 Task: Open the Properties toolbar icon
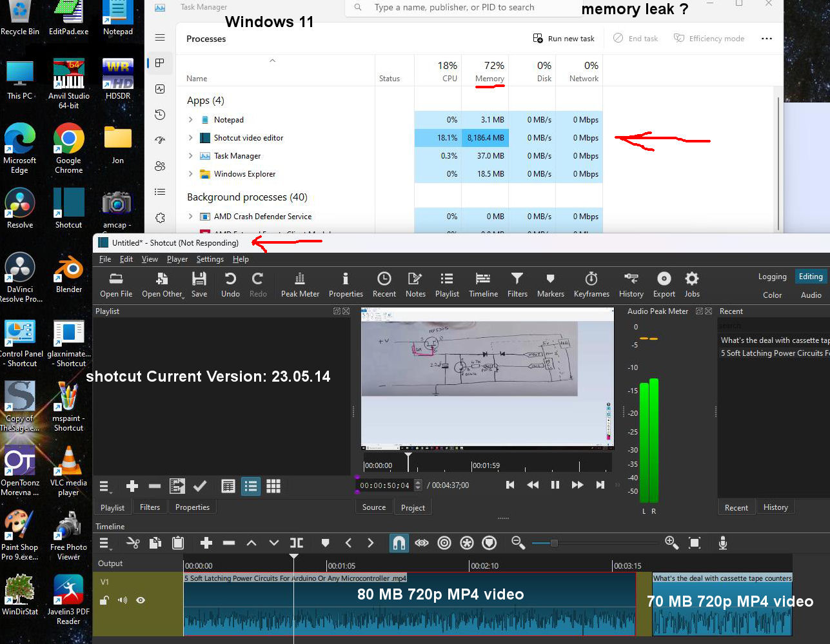346,284
